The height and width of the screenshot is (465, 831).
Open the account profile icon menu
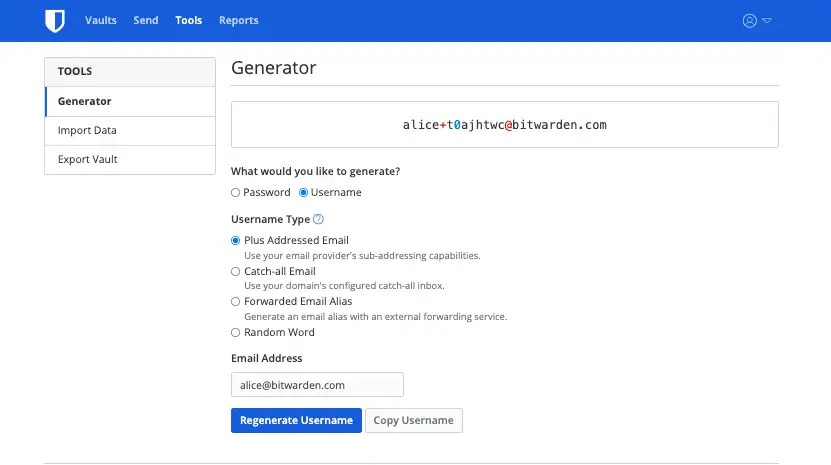749,21
